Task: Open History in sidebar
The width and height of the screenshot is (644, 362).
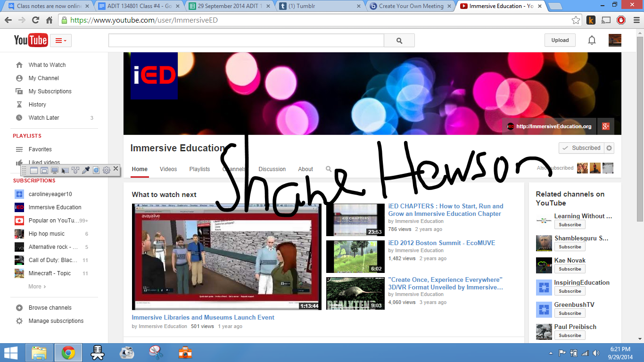Action: click(37, 105)
